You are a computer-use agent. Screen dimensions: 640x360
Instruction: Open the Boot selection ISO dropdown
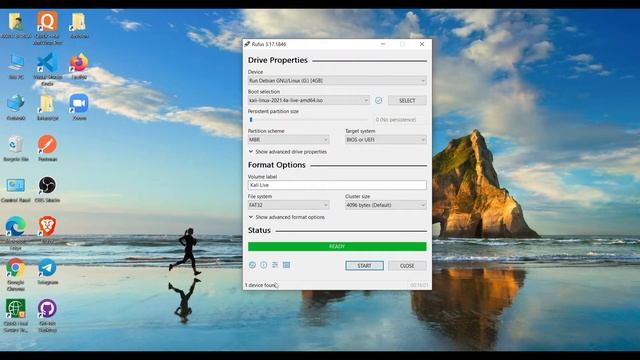pyautogui.click(x=309, y=100)
